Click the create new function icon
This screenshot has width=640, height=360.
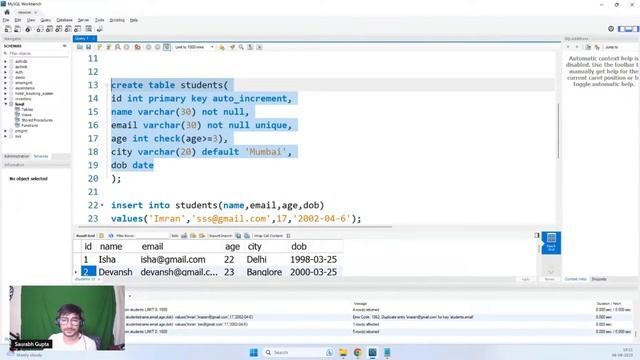tap(78, 29)
